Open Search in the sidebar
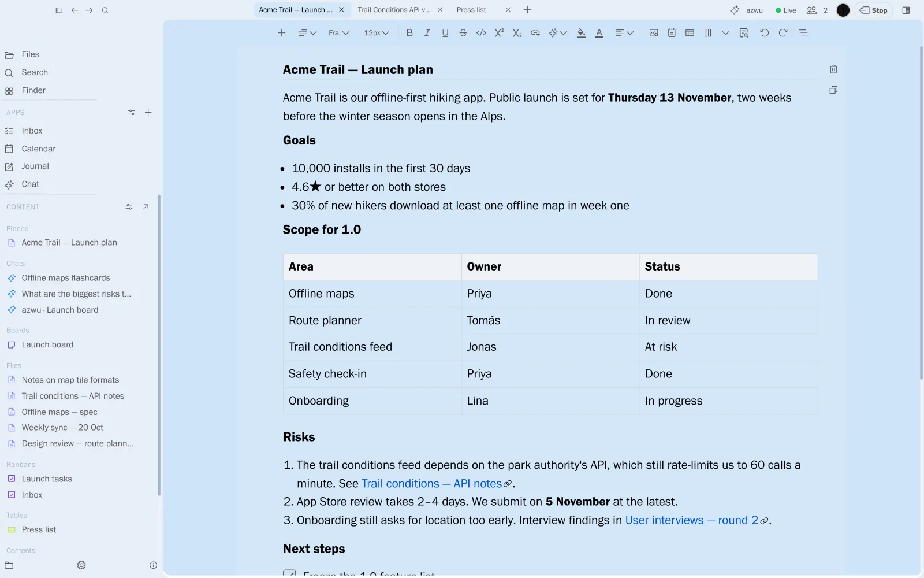 (35, 73)
